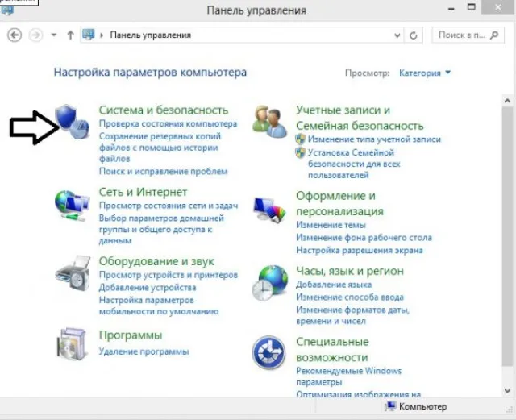Minimize the Control Panel window
Screen dimensions: 516x420
coord(451,9)
